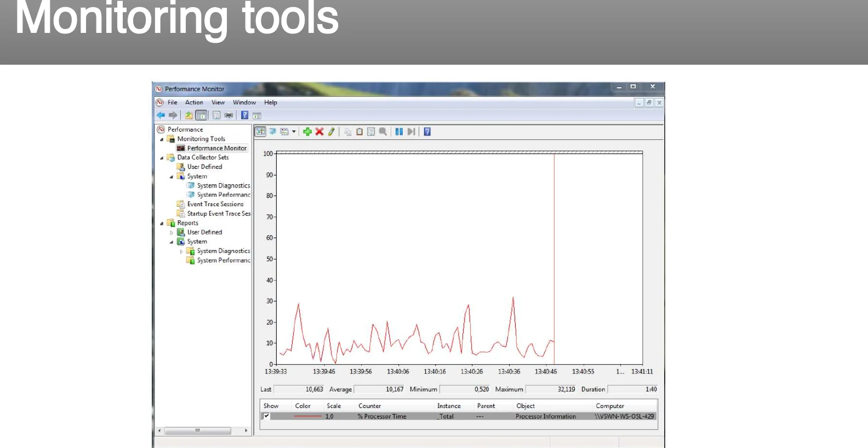This screenshot has height=448, width=868.
Task: Freeze the display with the blue pause button
Action: click(x=399, y=132)
